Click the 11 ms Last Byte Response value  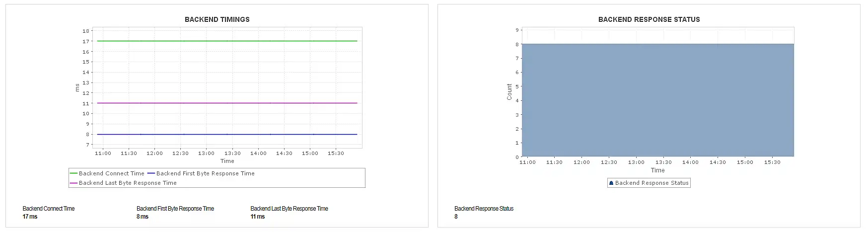(x=258, y=217)
